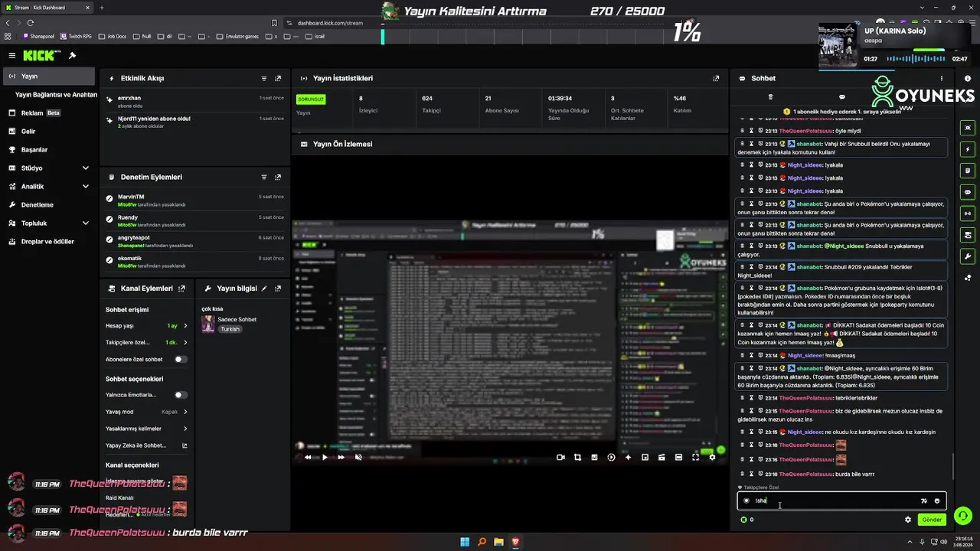Click the angryteapot ban entry

[x=195, y=242]
